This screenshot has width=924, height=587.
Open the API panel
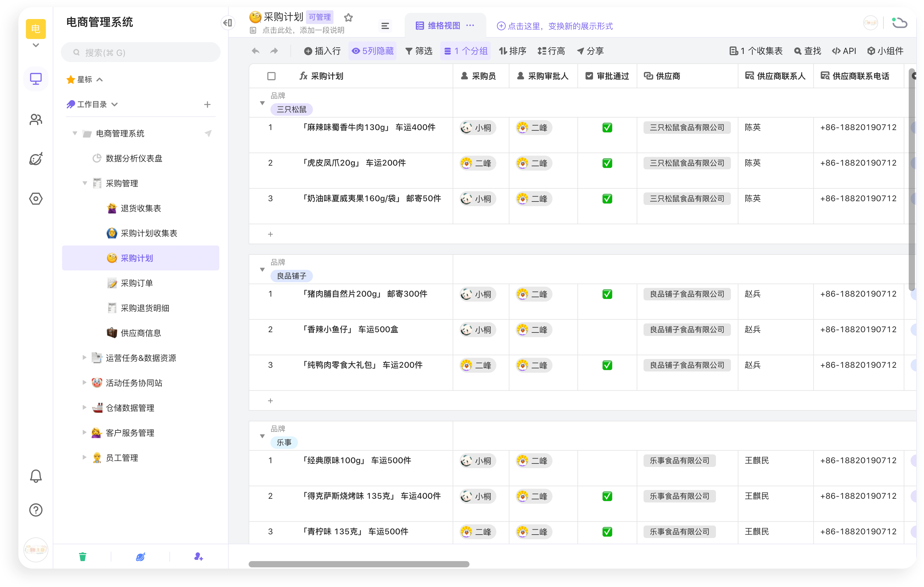tap(844, 51)
